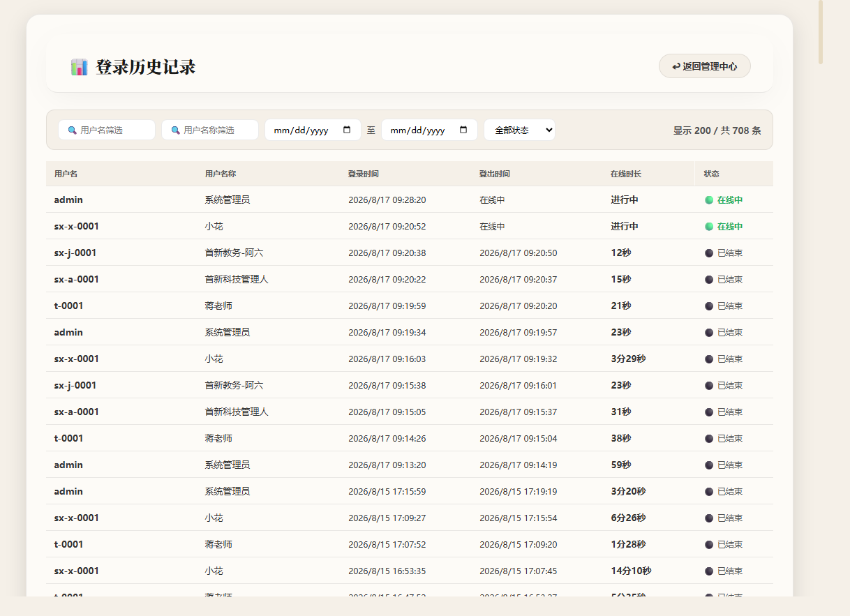Viewport: 850px width, 616px height.
Task: Click logout time 2026/8/17 09:20:20
Action: tap(519, 306)
